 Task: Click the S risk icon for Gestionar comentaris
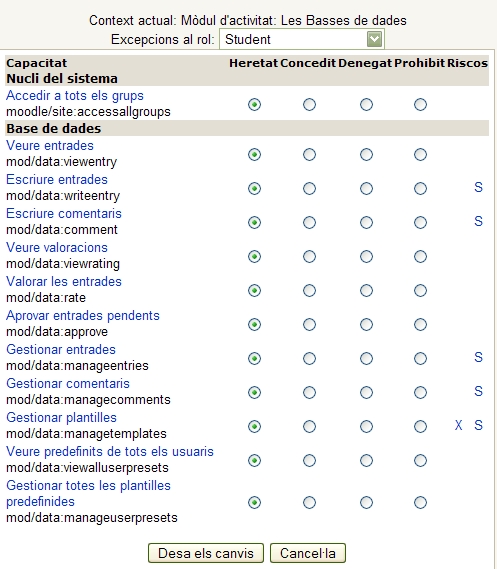(x=478, y=392)
